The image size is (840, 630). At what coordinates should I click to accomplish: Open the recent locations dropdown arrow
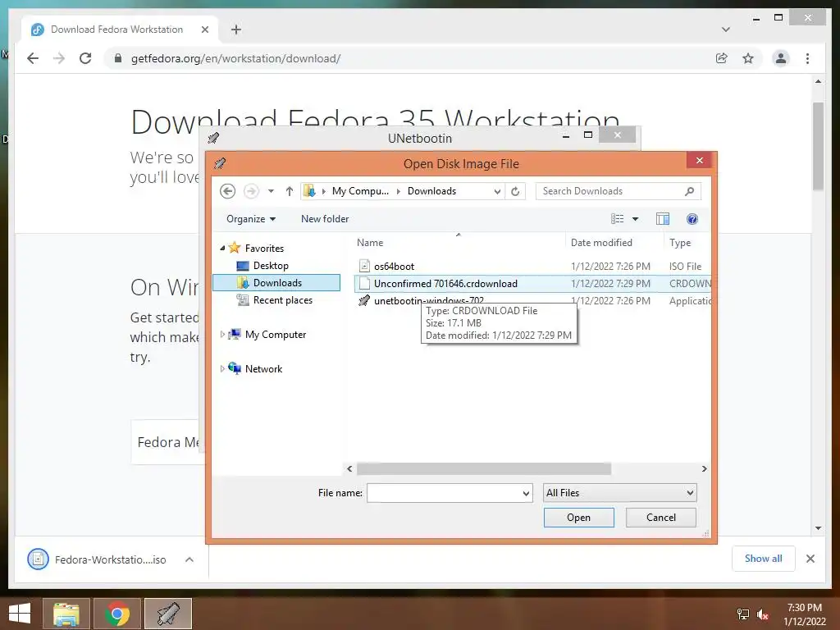tap(271, 191)
